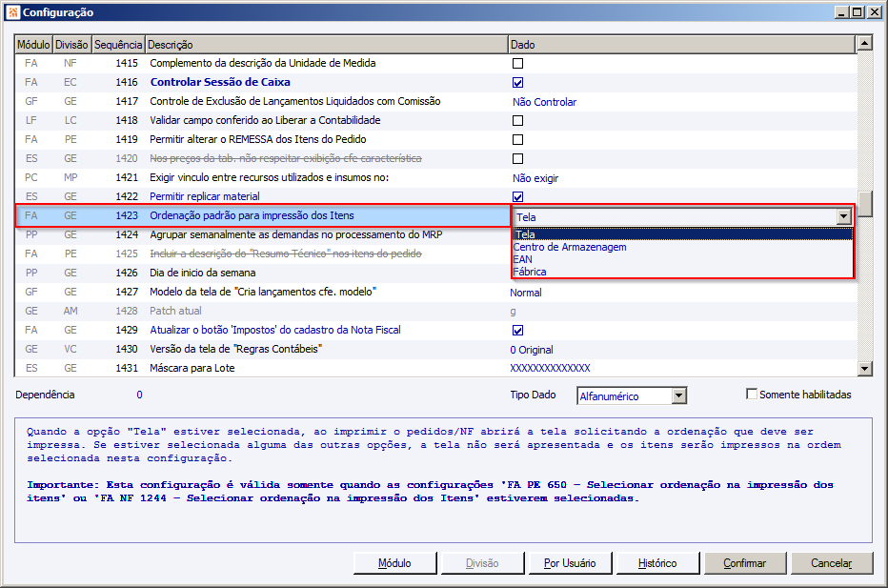
Task: Open the Tipo Dado Alfanumérico dropdown
Action: [679, 395]
